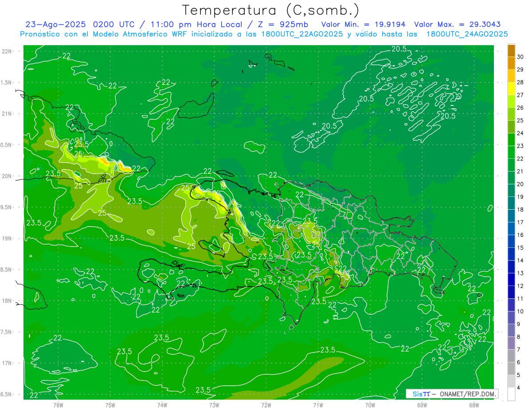
Task: Pick the teal color bar segment between 18 and 19
Action: tap(511, 204)
